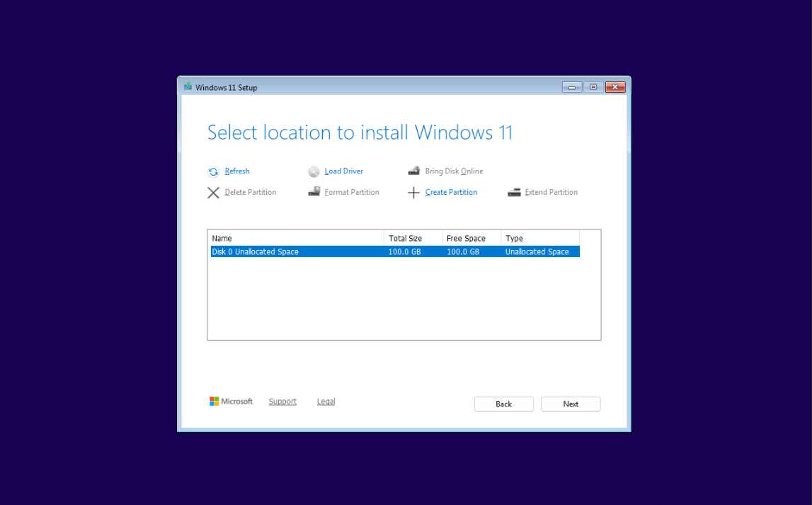812x505 pixels.
Task: Click the Format Partition label
Action: [352, 192]
